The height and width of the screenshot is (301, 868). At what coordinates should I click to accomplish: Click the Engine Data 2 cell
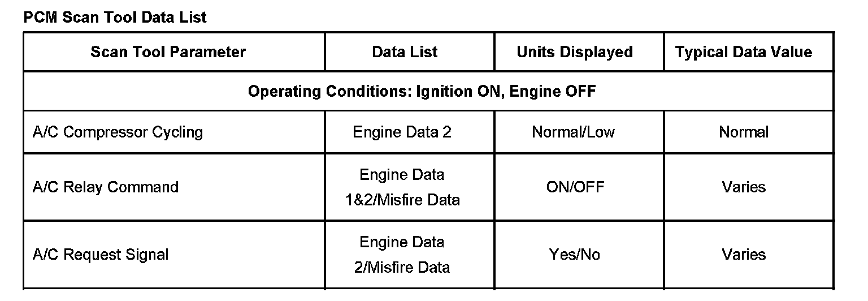click(x=402, y=132)
